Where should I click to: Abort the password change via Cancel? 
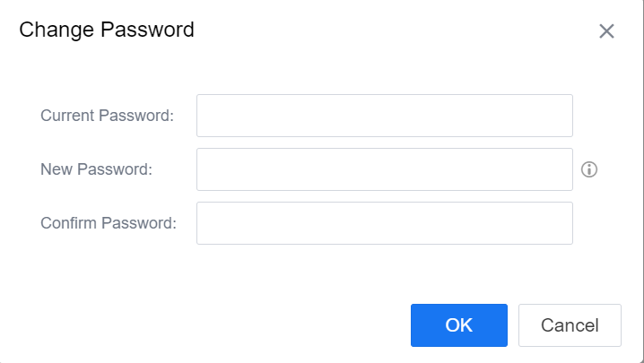570,325
